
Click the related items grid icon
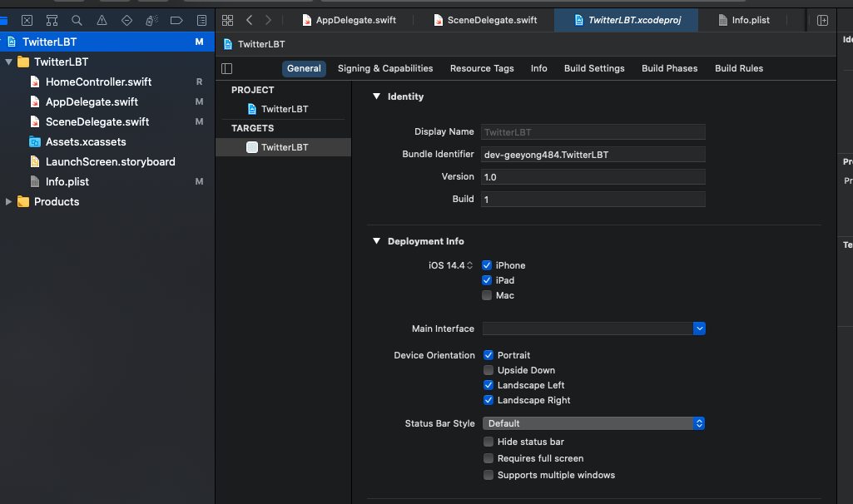pyautogui.click(x=227, y=21)
